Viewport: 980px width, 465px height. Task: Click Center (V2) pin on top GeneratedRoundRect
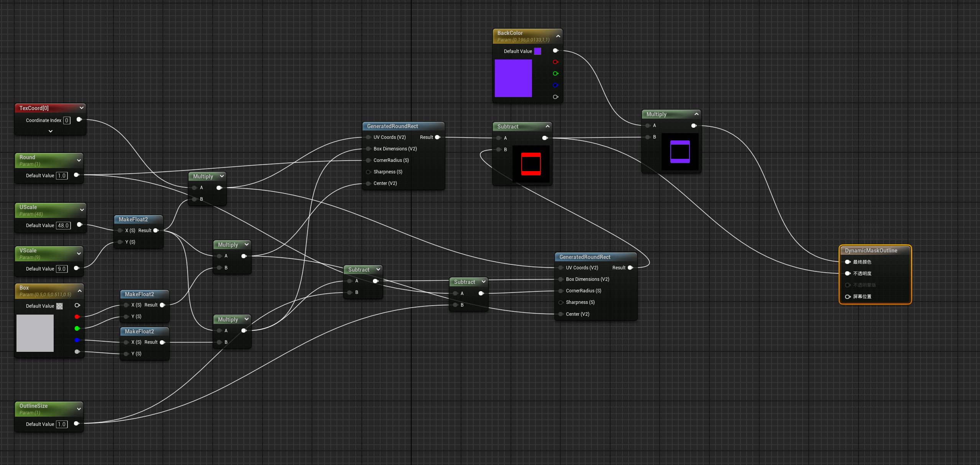(x=368, y=183)
